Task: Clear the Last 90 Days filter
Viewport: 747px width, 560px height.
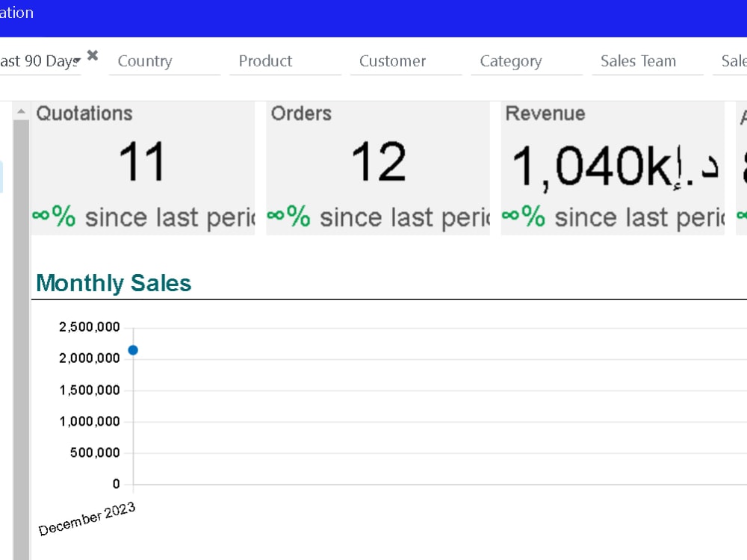Action: [x=93, y=56]
